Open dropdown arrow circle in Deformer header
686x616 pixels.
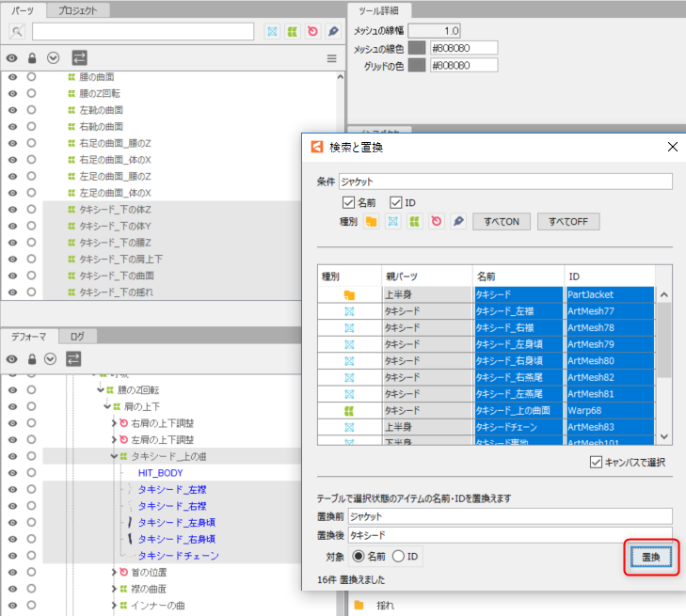(x=50, y=359)
